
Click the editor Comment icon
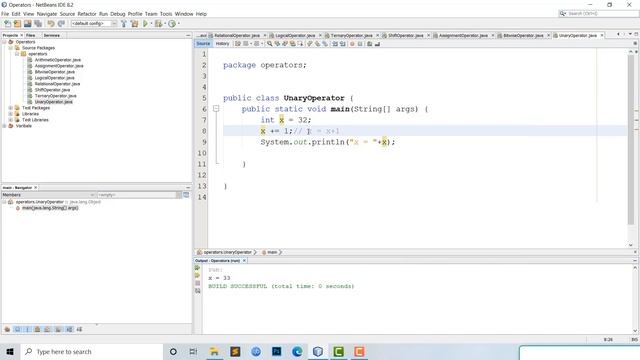pos(369,44)
